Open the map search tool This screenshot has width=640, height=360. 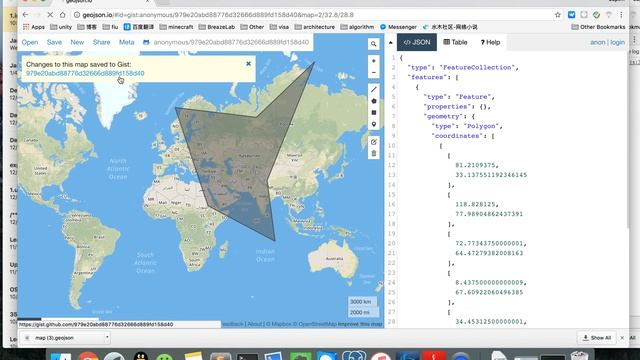[373, 44]
